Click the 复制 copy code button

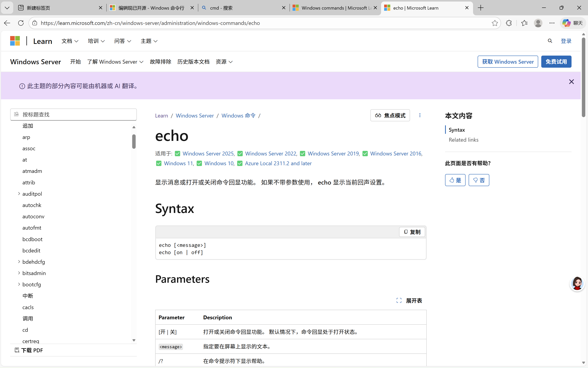tap(412, 232)
